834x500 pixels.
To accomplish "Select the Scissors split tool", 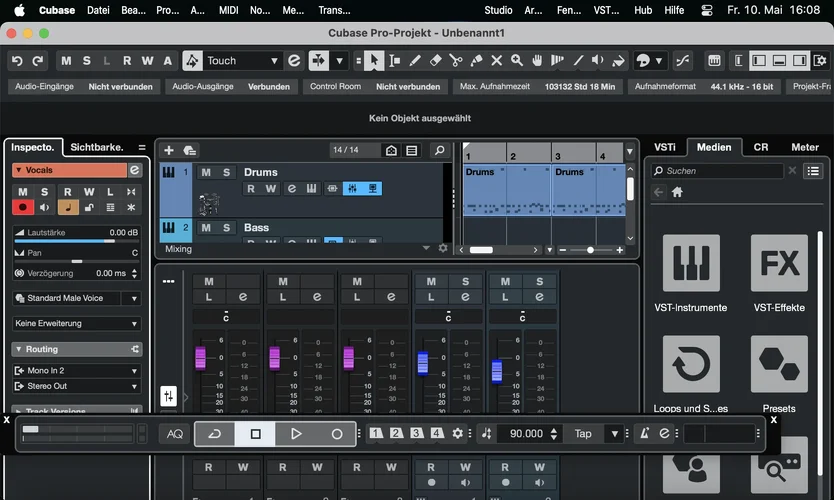I will pyautogui.click(x=456, y=61).
